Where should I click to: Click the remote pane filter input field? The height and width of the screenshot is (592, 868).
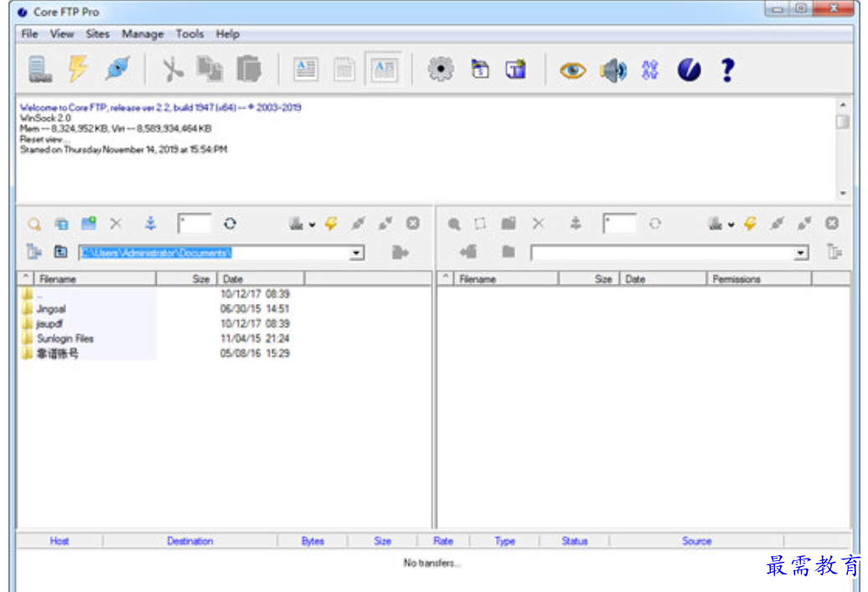coord(619,224)
